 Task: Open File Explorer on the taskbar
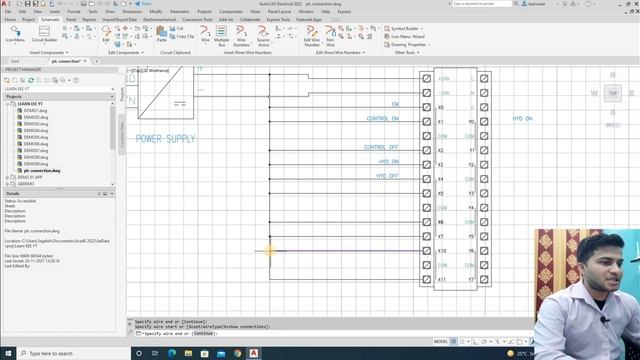[x=188, y=353]
